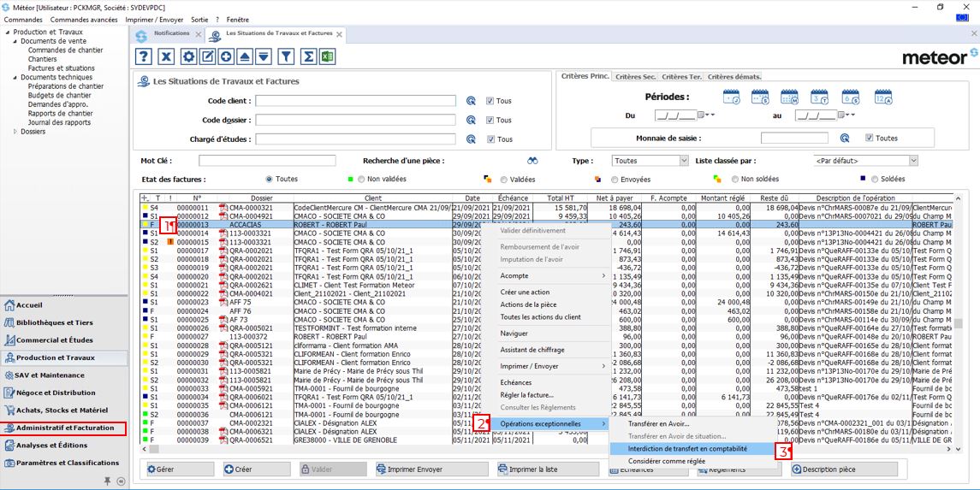The height and width of the screenshot is (490, 980).
Task: Expand the Dossiers tree node
Action: click(15, 132)
